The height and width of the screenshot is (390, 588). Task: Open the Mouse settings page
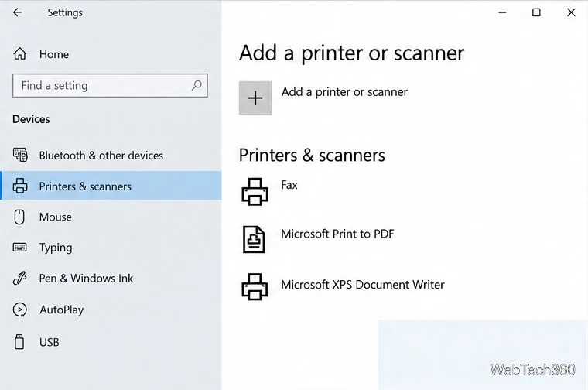111,217
